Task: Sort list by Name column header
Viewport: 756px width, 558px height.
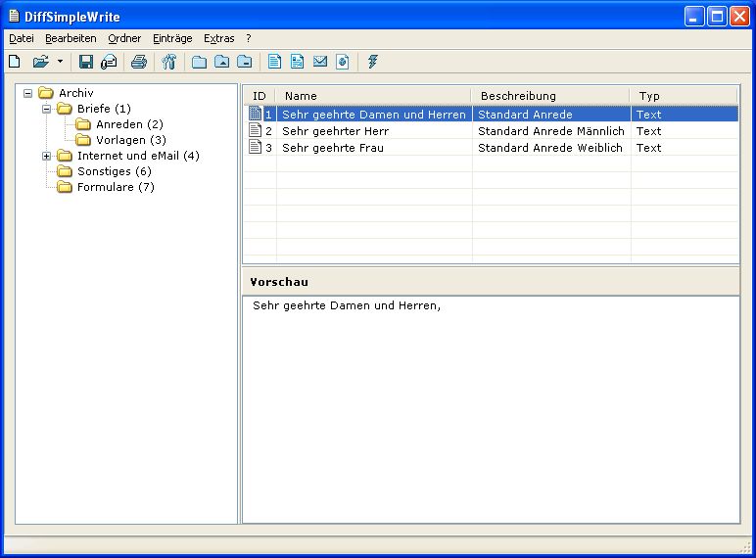Action: coord(373,96)
